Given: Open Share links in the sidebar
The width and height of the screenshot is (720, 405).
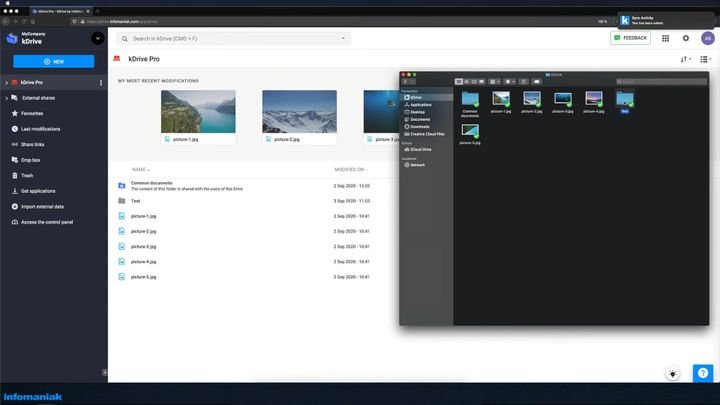Looking at the screenshot, I should (x=33, y=144).
